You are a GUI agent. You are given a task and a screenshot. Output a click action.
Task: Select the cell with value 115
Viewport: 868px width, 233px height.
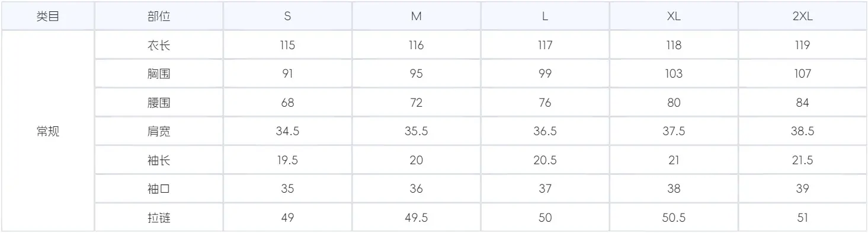click(x=287, y=45)
